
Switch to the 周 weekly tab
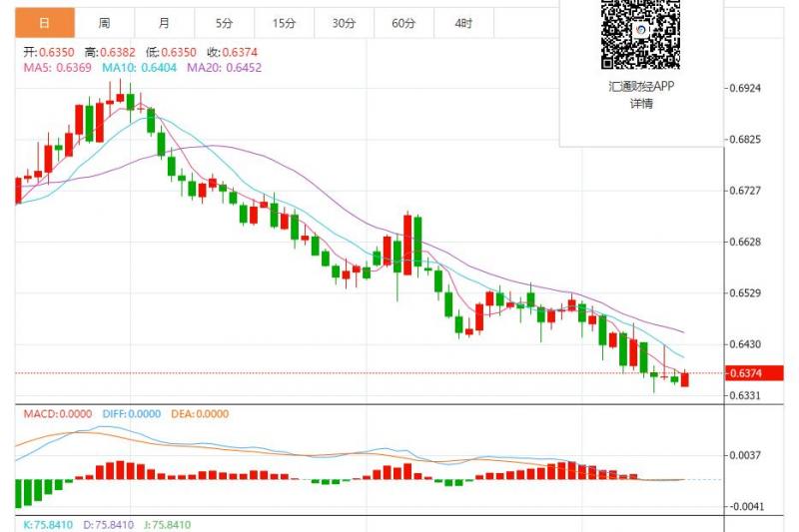tap(105, 23)
